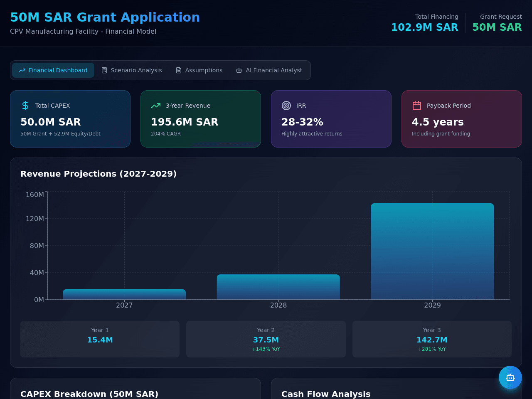Click the calendar icon on Payback Period card

(x=417, y=106)
